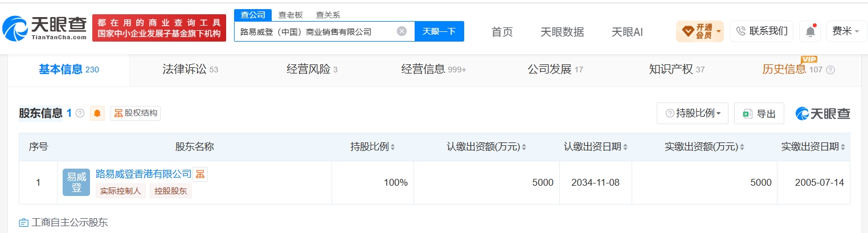Click the 易威登 company avatar

(x=76, y=182)
